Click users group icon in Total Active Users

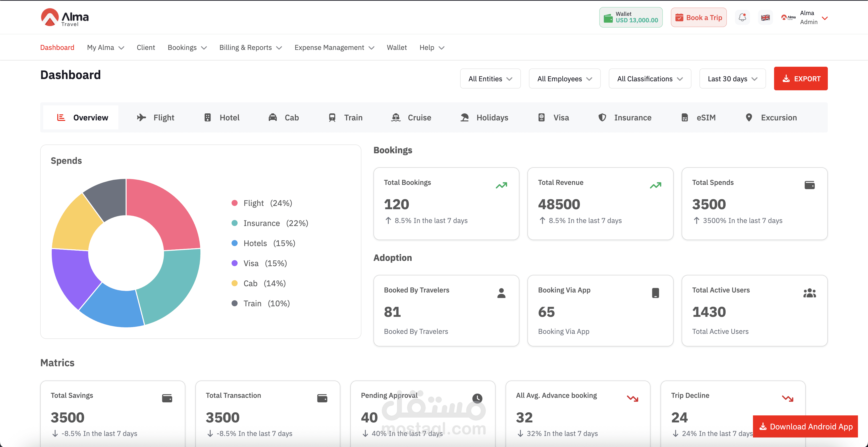809,293
